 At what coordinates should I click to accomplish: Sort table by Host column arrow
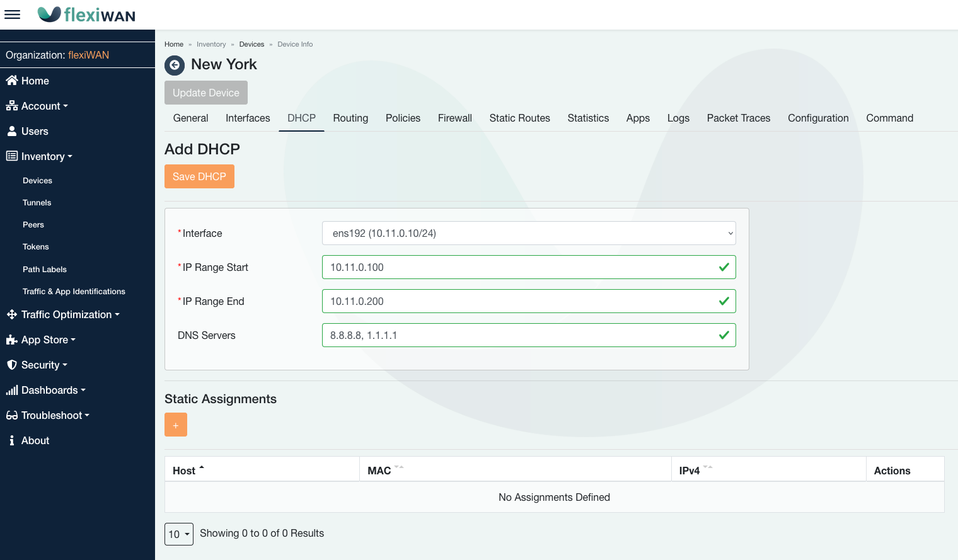202,469
